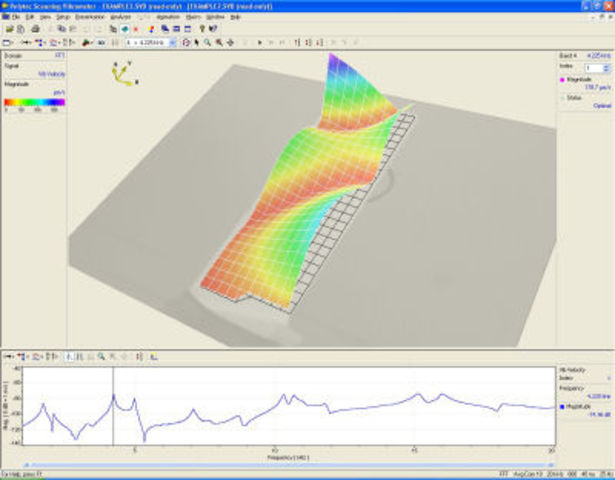Click the Open file toolbar icon

click(21, 30)
